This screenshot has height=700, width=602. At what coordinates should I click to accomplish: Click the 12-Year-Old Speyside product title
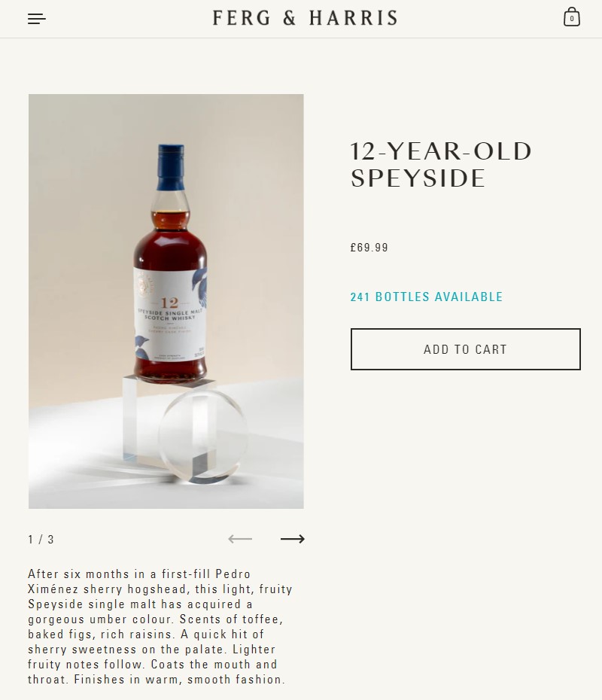441,165
